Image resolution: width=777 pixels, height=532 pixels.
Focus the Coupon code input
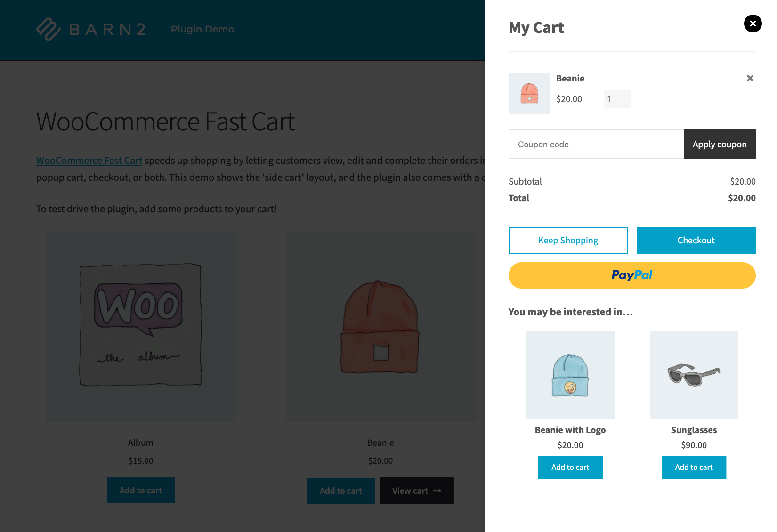click(x=596, y=144)
